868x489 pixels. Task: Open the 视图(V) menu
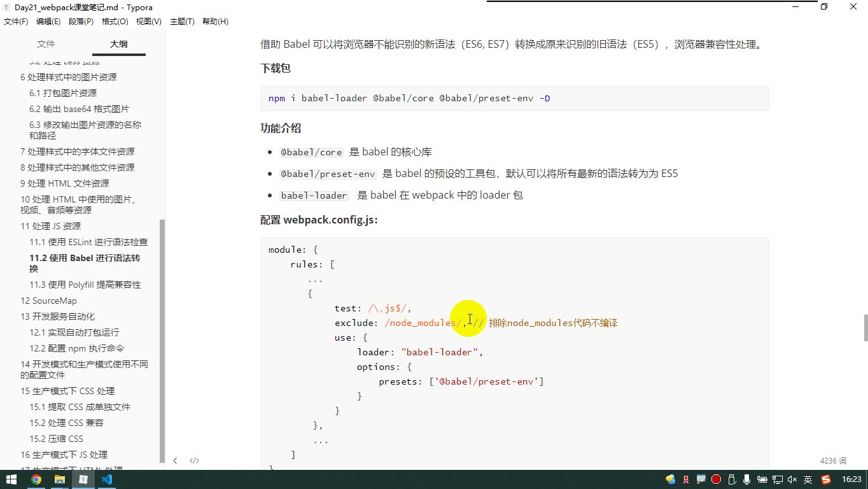pos(148,22)
